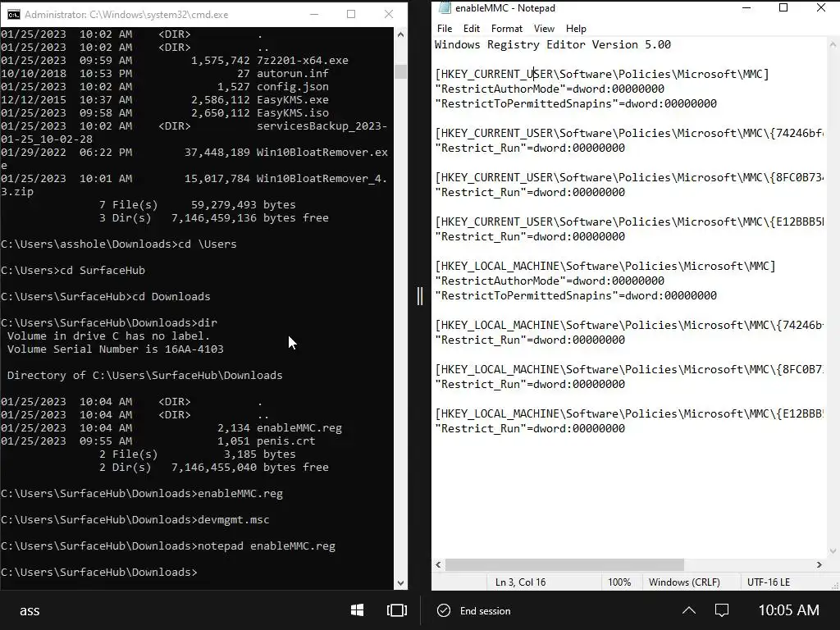
Task: Minimize the Notepad window
Action: 746,7
